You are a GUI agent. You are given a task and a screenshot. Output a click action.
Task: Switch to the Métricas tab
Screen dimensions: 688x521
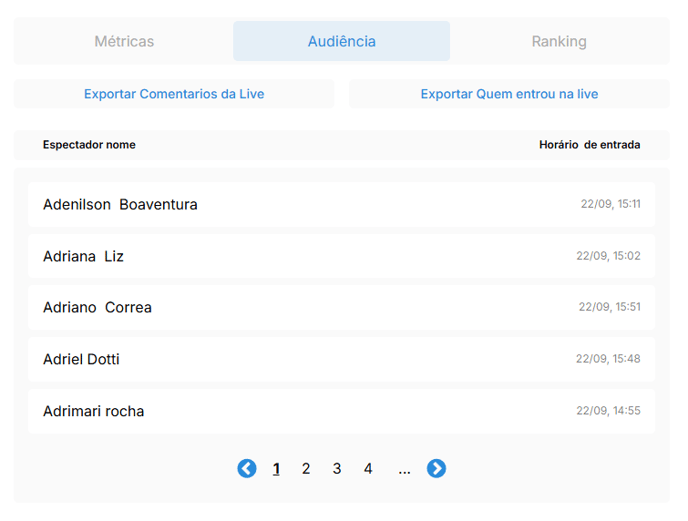pyautogui.click(x=124, y=41)
